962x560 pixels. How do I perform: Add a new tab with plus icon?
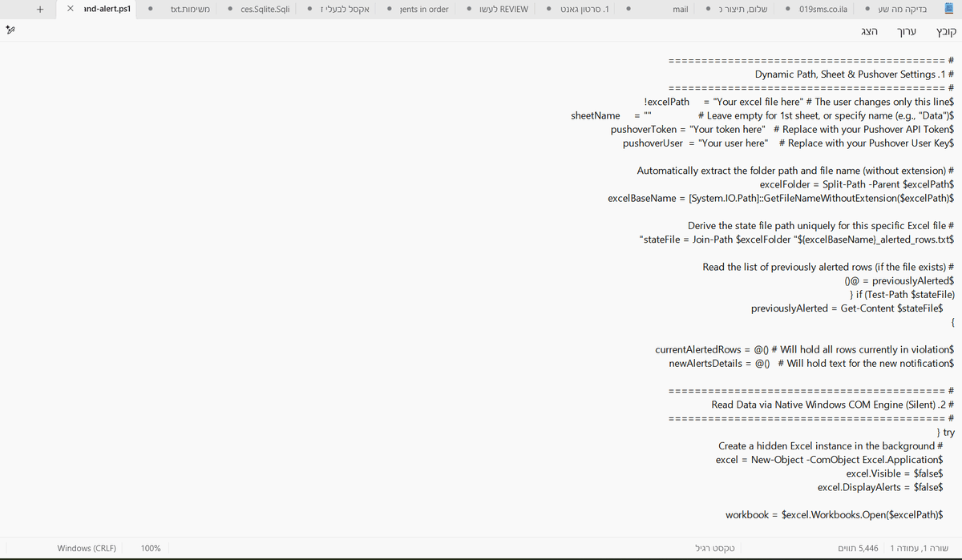coord(39,10)
